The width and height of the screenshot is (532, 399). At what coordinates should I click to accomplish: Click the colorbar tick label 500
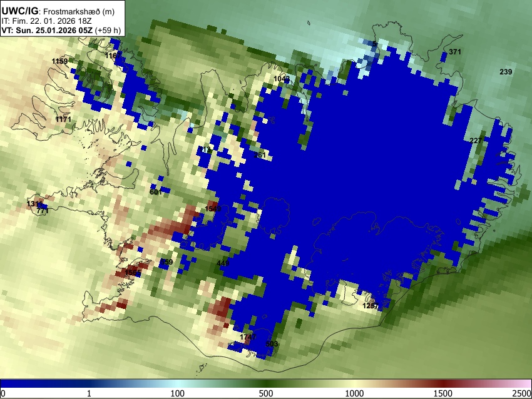266,393
